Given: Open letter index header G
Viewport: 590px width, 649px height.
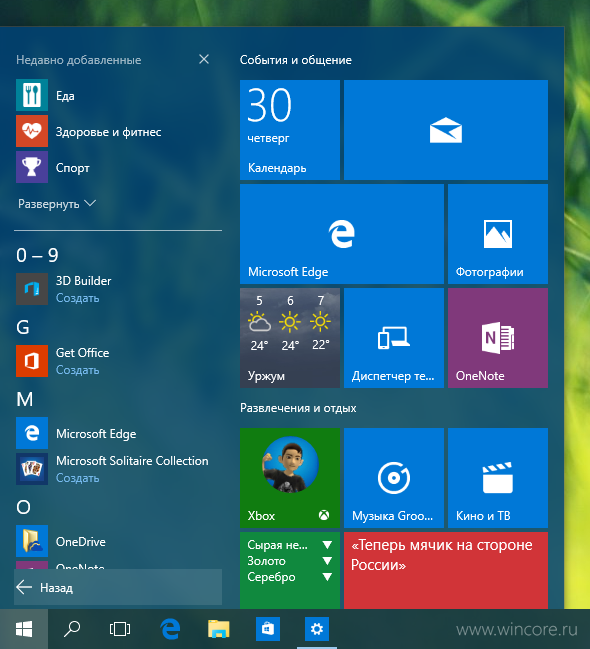Looking at the screenshot, I should click(23, 327).
